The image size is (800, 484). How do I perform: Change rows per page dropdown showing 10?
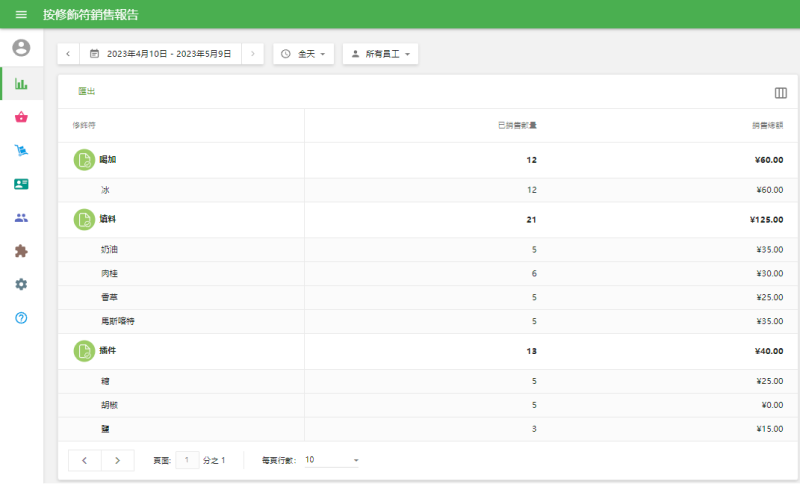pyautogui.click(x=331, y=460)
